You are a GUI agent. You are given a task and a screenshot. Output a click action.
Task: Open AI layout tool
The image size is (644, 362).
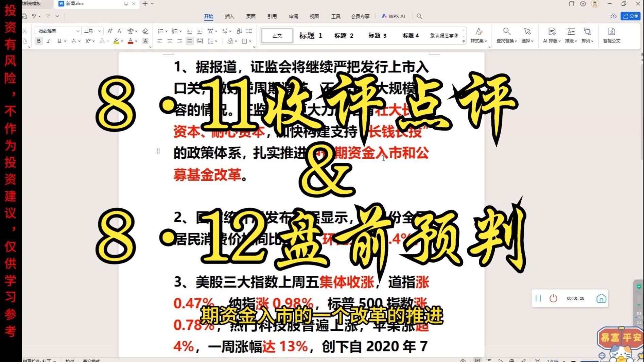click(552, 36)
